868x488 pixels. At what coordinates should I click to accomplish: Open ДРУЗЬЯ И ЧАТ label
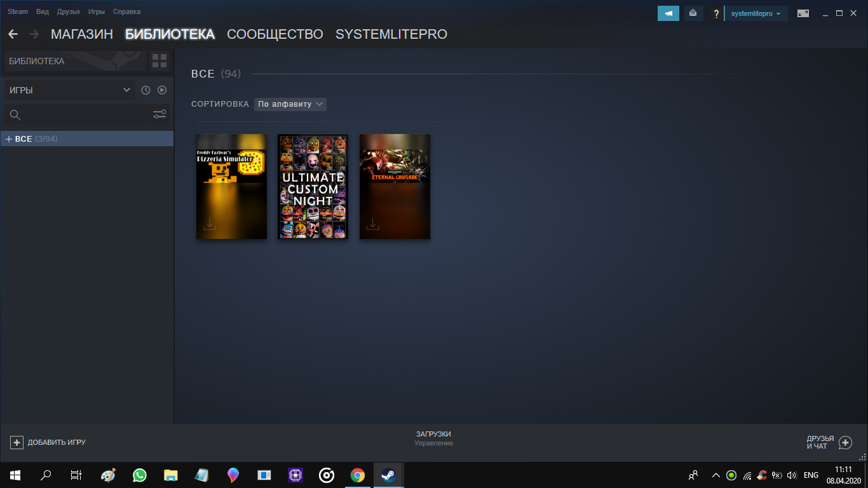point(820,442)
